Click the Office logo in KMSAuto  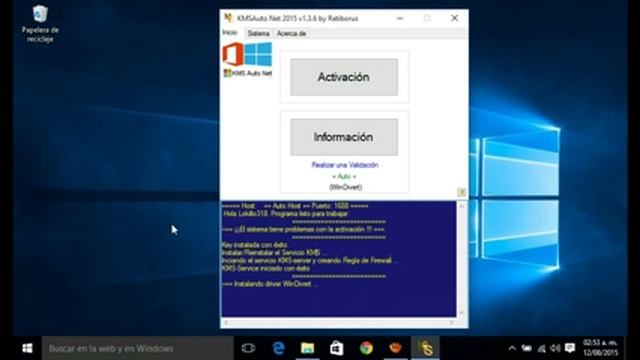tap(233, 54)
